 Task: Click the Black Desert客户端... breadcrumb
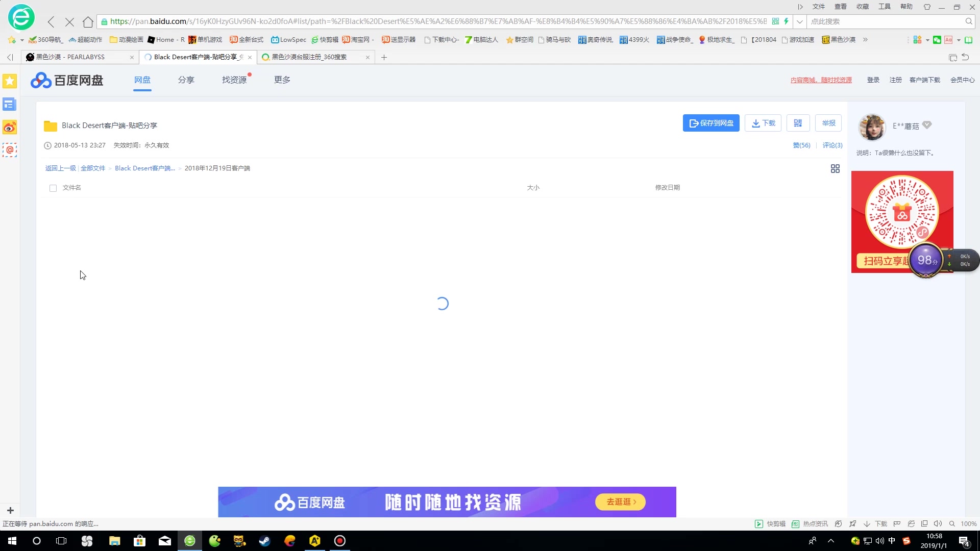point(145,168)
